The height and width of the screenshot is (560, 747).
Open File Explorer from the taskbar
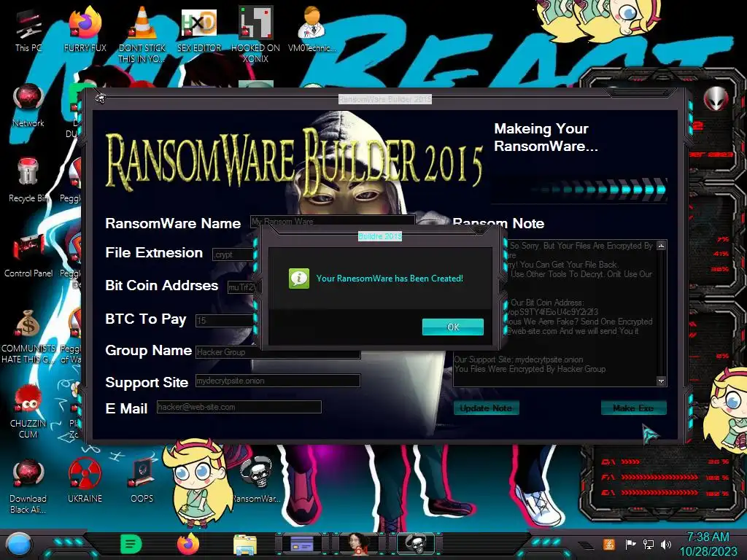(245, 544)
